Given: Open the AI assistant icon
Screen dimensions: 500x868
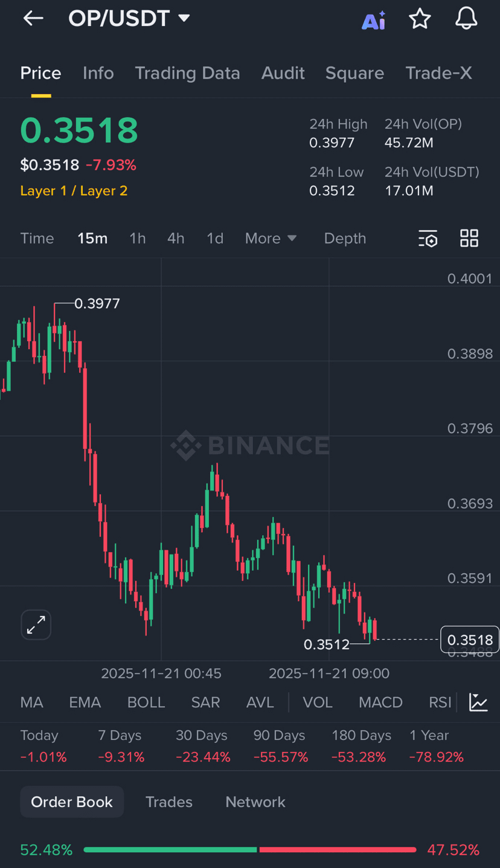Looking at the screenshot, I should click(x=374, y=20).
